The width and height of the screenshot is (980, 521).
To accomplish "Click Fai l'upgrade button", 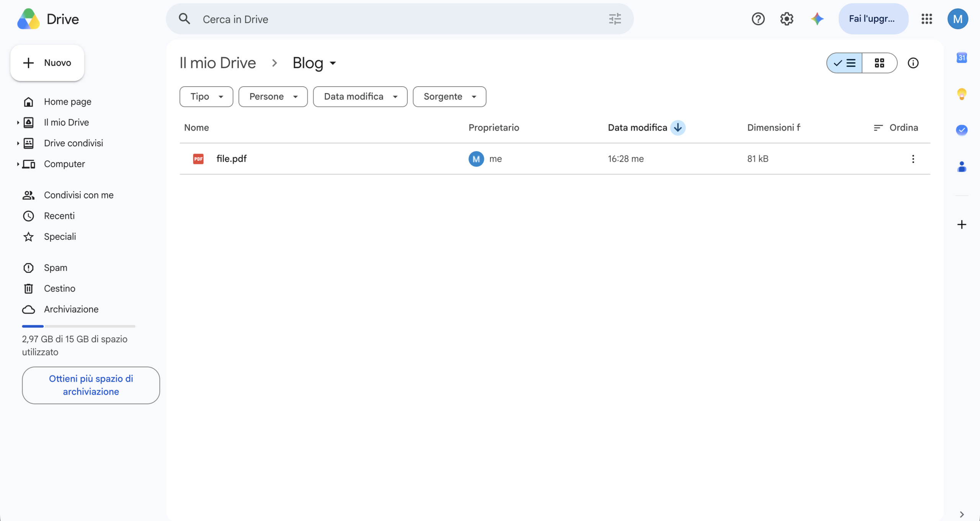I will [x=873, y=19].
